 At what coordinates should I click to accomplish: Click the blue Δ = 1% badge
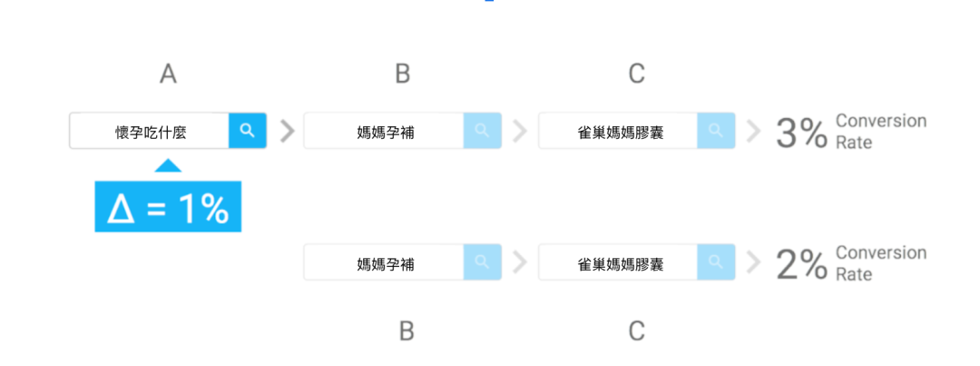pos(168,207)
